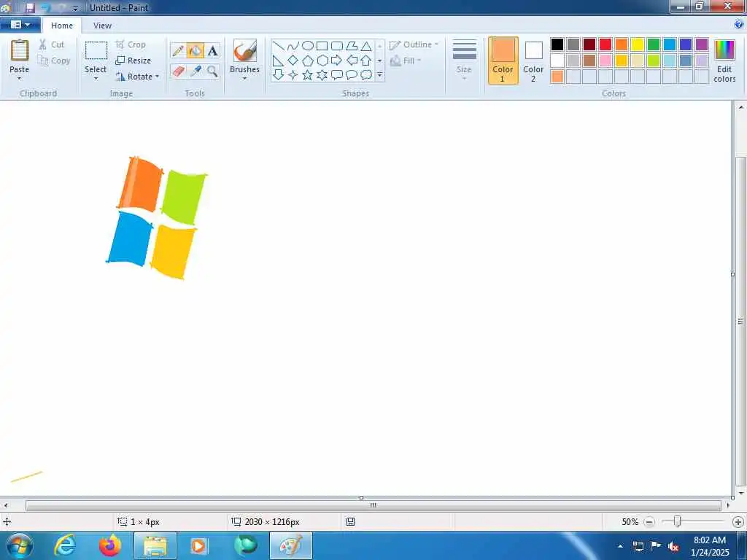Open Internet Explorer from taskbar
Viewport: 747px width, 560px height.
pyautogui.click(x=65, y=545)
